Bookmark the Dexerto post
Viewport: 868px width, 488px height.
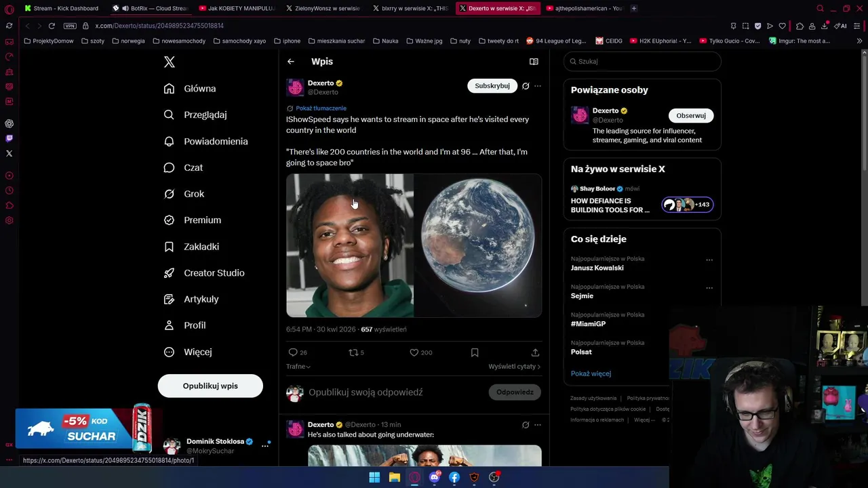click(x=475, y=352)
